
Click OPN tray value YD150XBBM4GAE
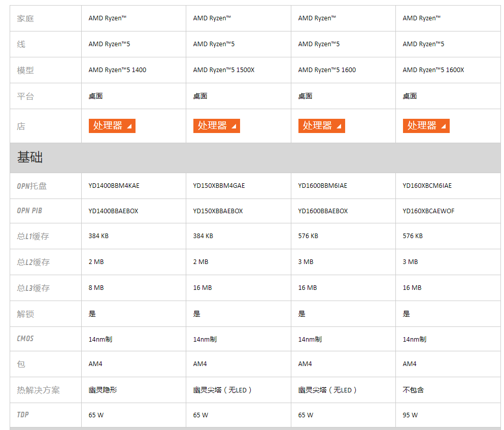pos(219,186)
